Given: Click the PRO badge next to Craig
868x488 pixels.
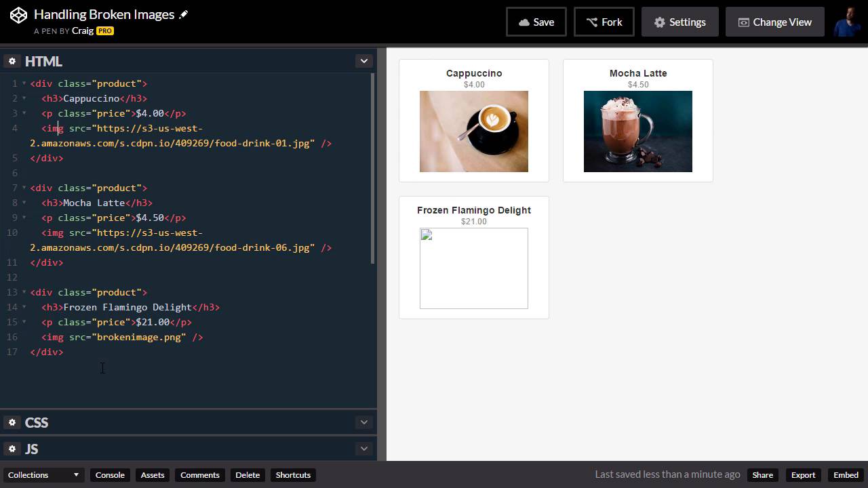Looking at the screenshot, I should [x=104, y=31].
